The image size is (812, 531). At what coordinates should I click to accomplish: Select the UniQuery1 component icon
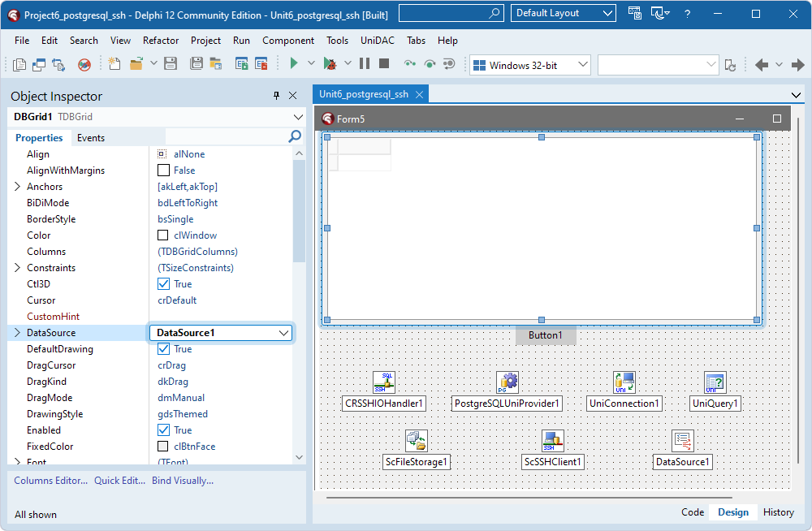(x=715, y=382)
